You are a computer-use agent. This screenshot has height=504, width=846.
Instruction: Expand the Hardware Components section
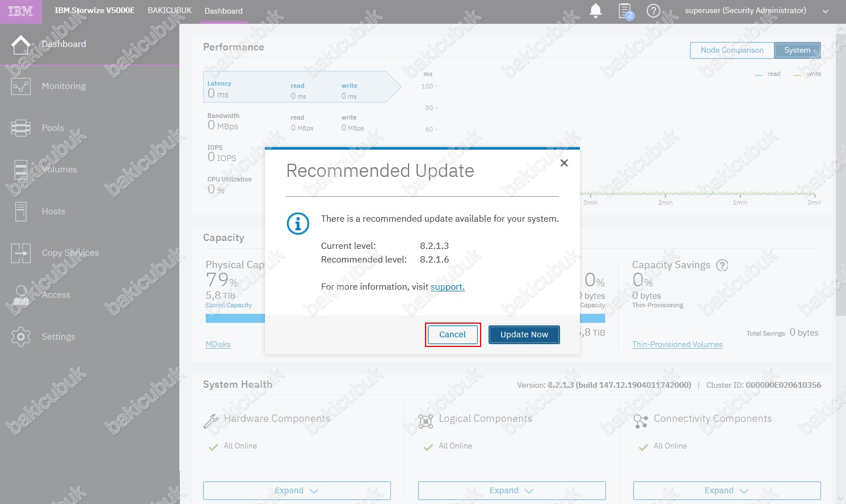pos(297,490)
